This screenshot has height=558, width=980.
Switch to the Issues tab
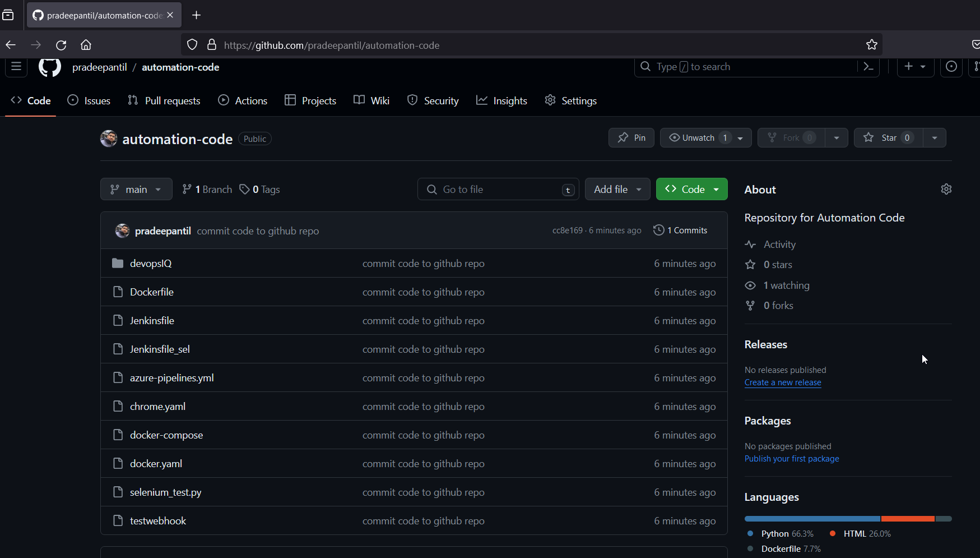tap(89, 100)
